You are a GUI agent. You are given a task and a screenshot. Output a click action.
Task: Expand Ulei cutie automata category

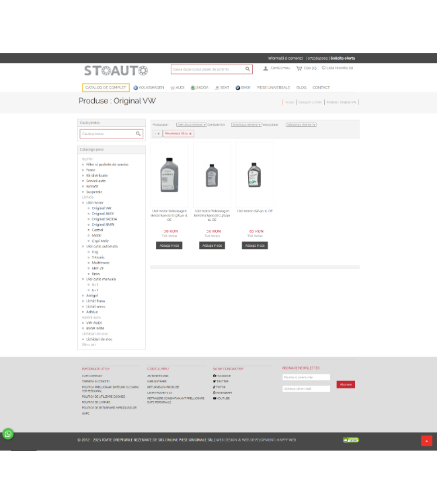tap(102, 247)
